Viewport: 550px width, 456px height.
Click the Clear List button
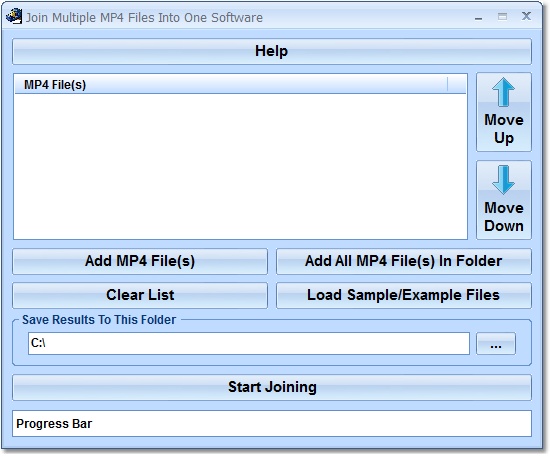tap(140, 295)
